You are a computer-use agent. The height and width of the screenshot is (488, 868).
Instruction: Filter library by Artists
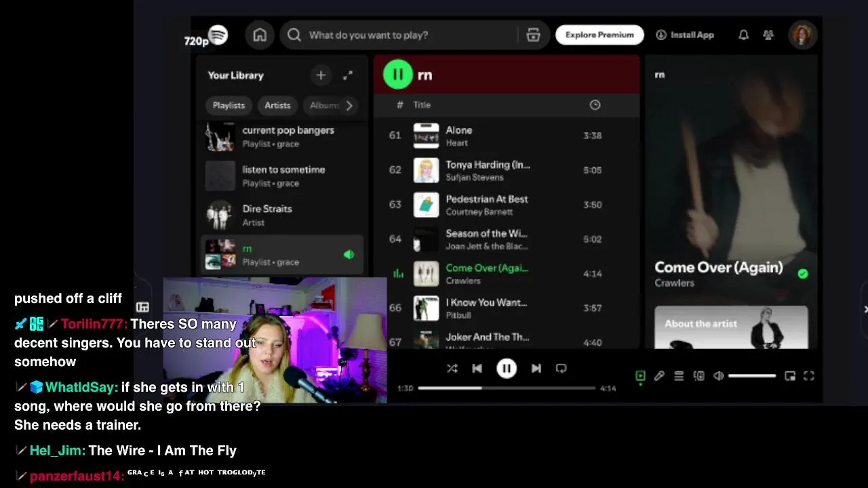[277, 105]
